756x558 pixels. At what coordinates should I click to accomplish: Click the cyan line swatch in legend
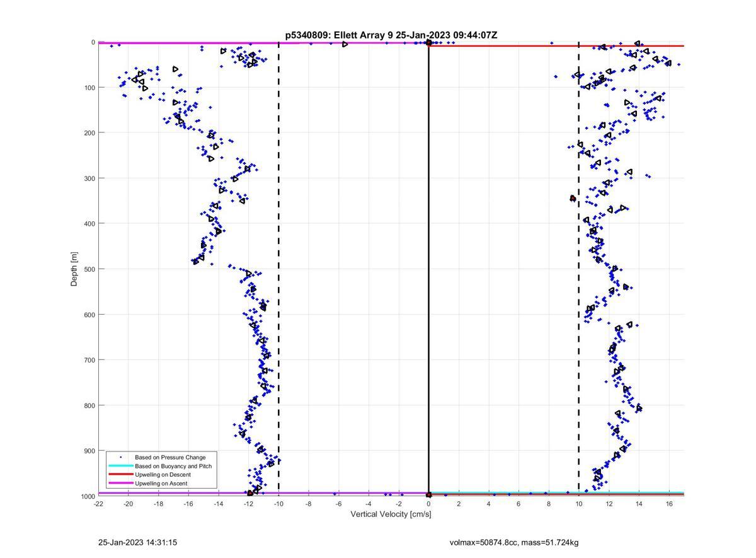click(x=121, y=466)
